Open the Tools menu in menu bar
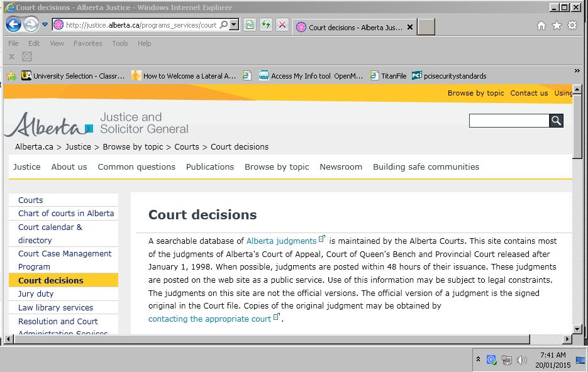 (119, 43)
